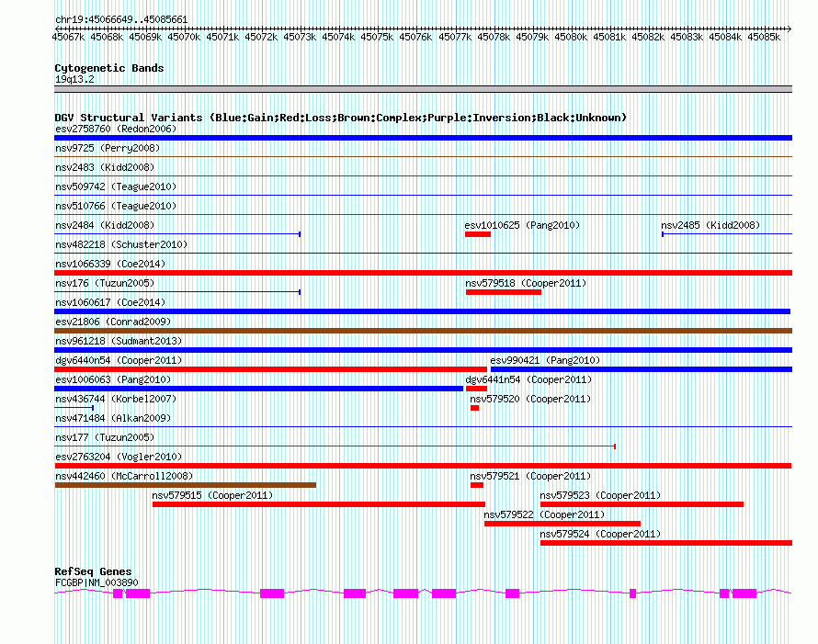Open nsv2485 (Kidd2008) variant label

tap(710, 225)
